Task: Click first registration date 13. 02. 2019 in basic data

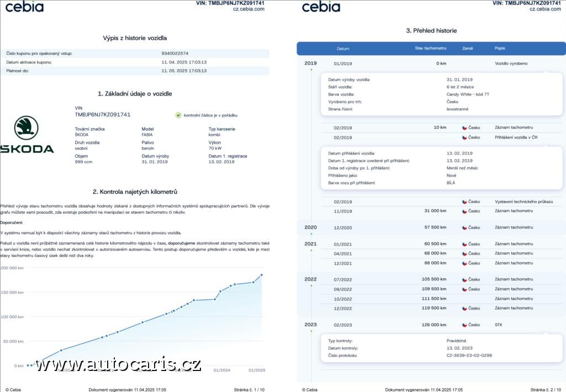Action: (x=221, y=162)
